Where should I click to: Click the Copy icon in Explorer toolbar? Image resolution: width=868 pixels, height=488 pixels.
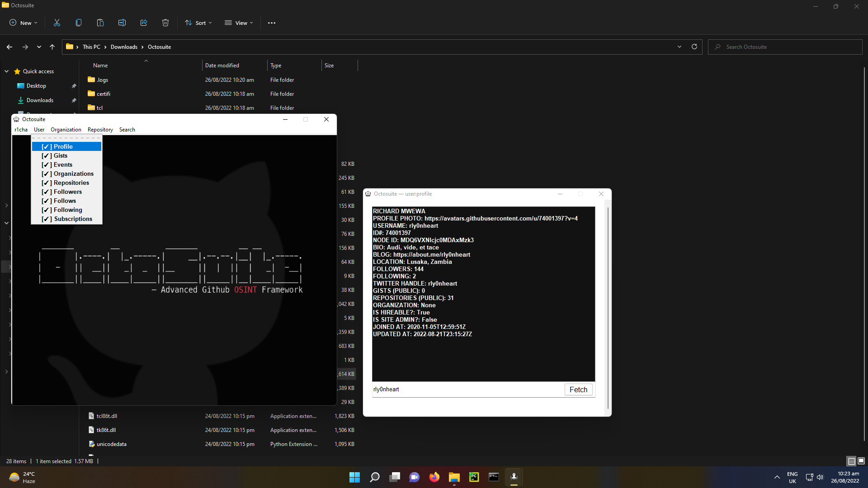click(x=78, y=23)
